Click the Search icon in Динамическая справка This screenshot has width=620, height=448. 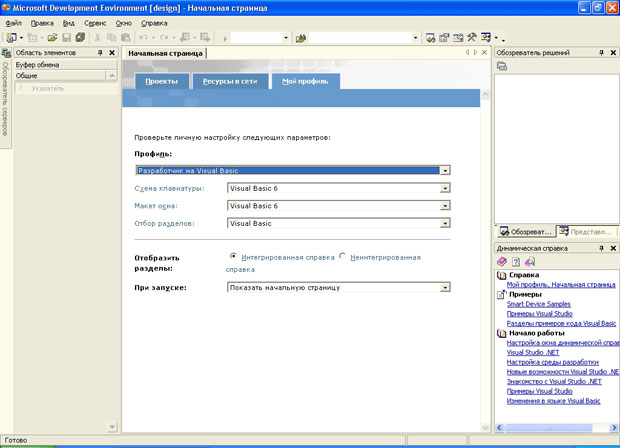(529, 261)
